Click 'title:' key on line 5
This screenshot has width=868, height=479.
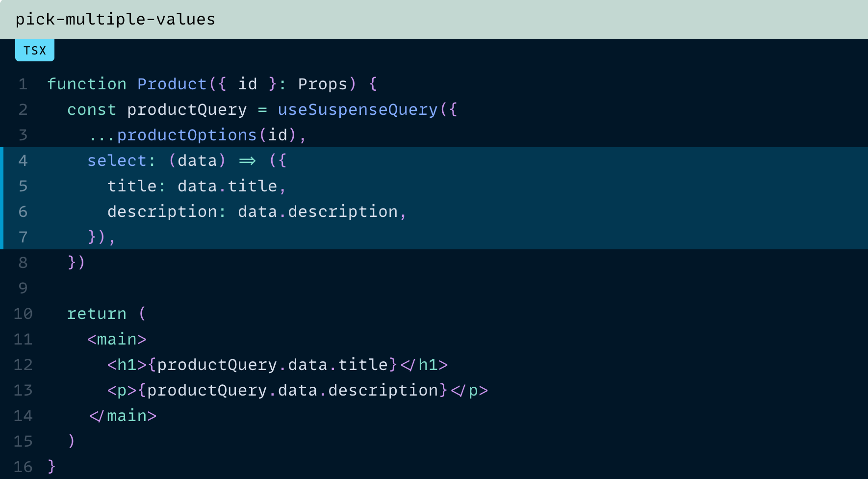137,186
